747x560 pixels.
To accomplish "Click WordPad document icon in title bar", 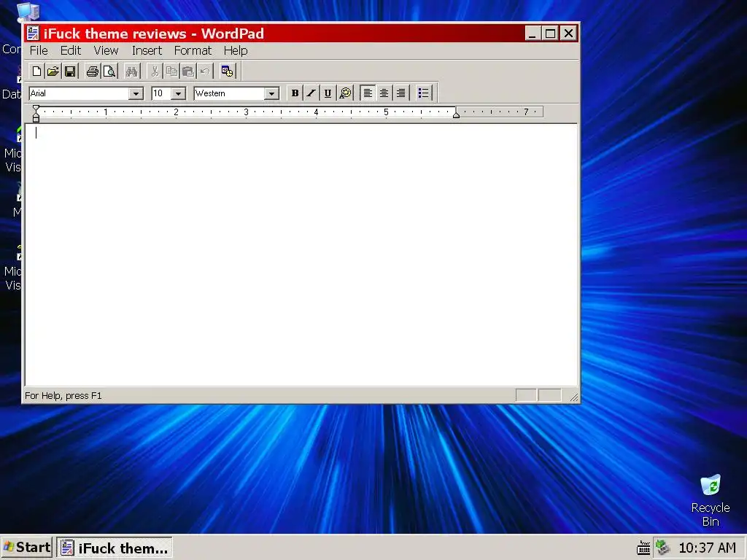I will pyautogui.click(x=33, y=33).
